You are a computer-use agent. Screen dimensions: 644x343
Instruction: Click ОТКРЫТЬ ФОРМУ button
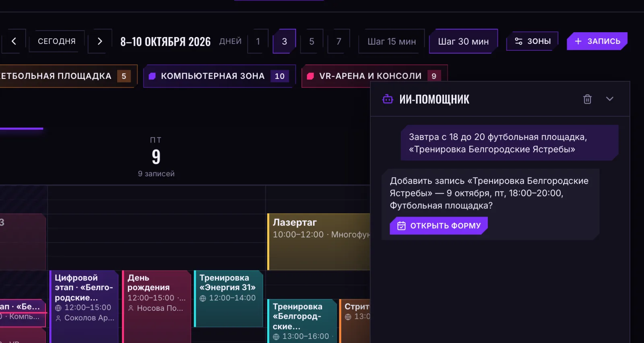[x=439, y=226]
